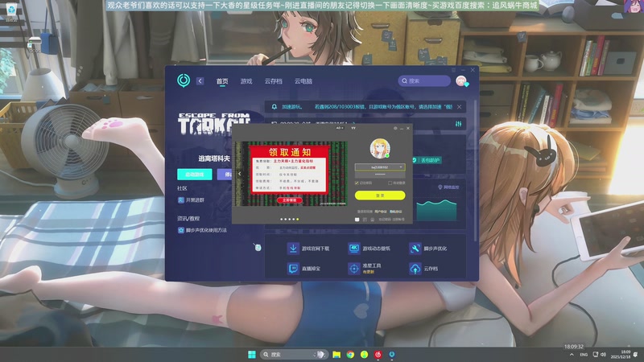Open 开黑进群 community link

[191, 200]
